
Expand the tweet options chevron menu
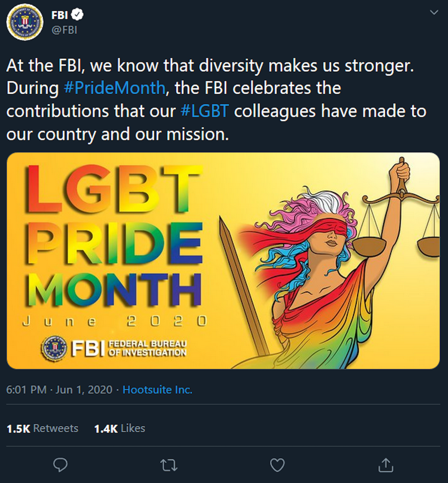[x=434, y=13]
